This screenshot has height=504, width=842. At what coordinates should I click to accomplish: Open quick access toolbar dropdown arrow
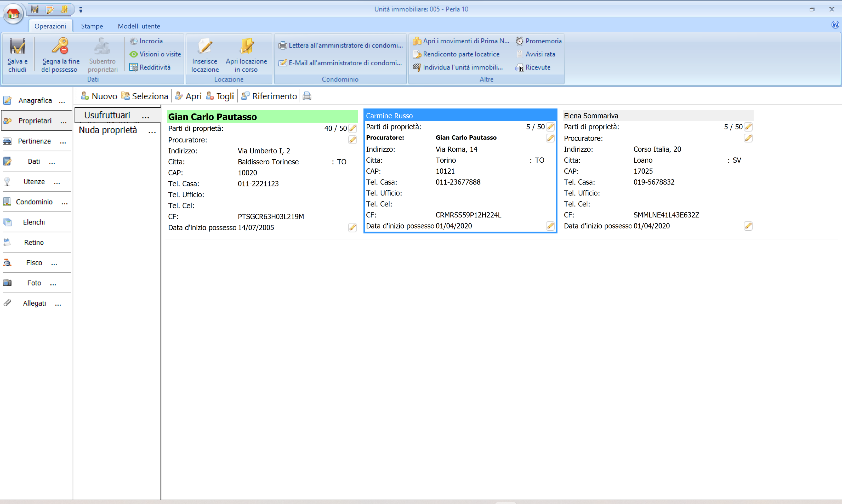point(81,10)
